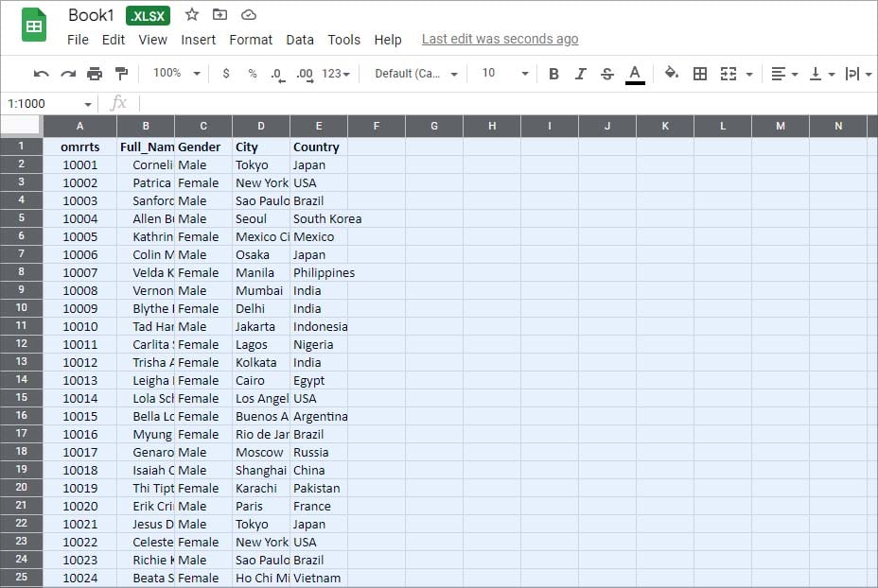Print the spreadsheet
This screenshot has height=588, width=878.
click(x=95, y=74)
